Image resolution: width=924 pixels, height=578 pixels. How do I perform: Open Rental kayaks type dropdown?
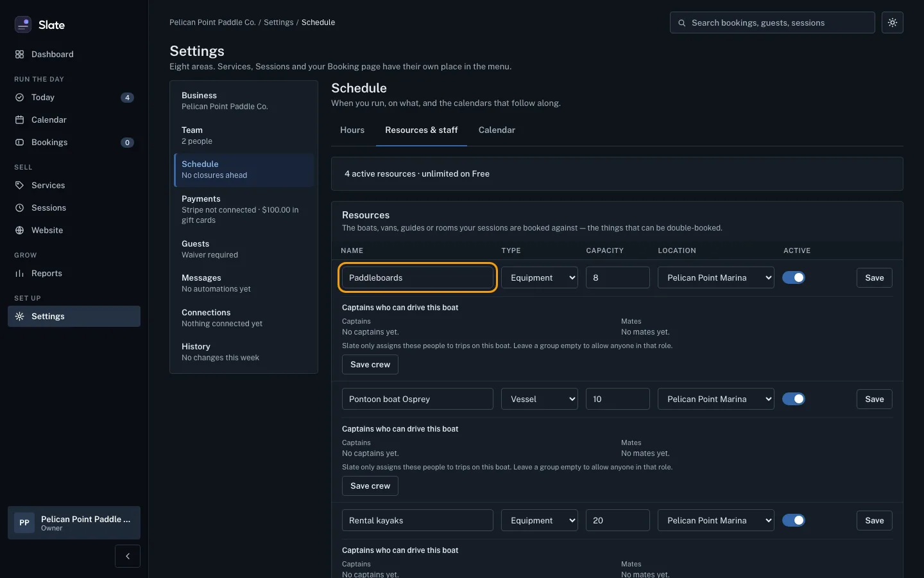(540, 520)
